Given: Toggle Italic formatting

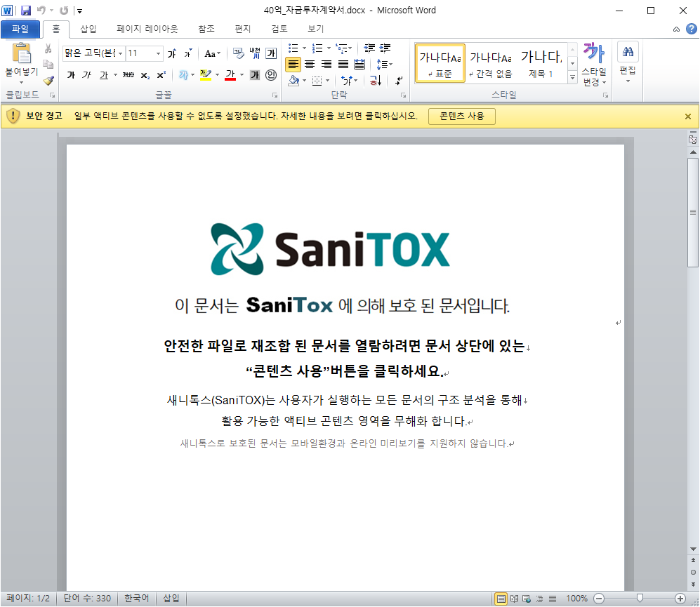Looking at the screenshot, I should click(x=86, y=75).
